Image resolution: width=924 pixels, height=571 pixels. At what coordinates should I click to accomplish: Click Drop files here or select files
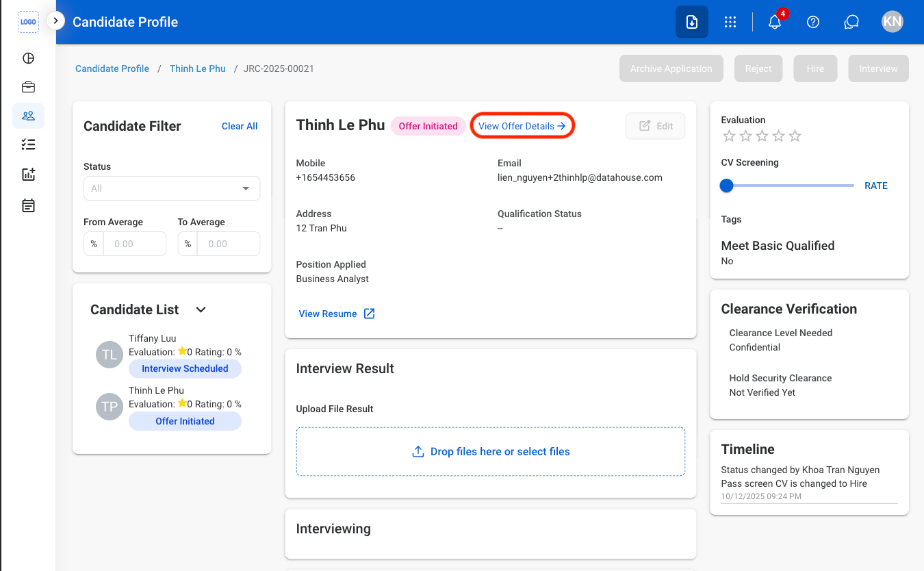tap(491, 452)
